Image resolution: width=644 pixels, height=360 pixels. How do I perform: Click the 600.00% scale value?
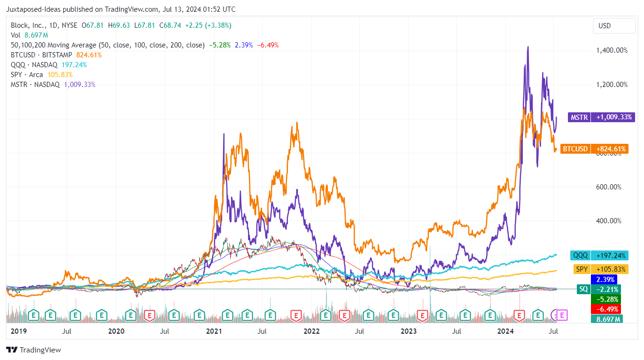pyautogui.click(x=609, y=187)
